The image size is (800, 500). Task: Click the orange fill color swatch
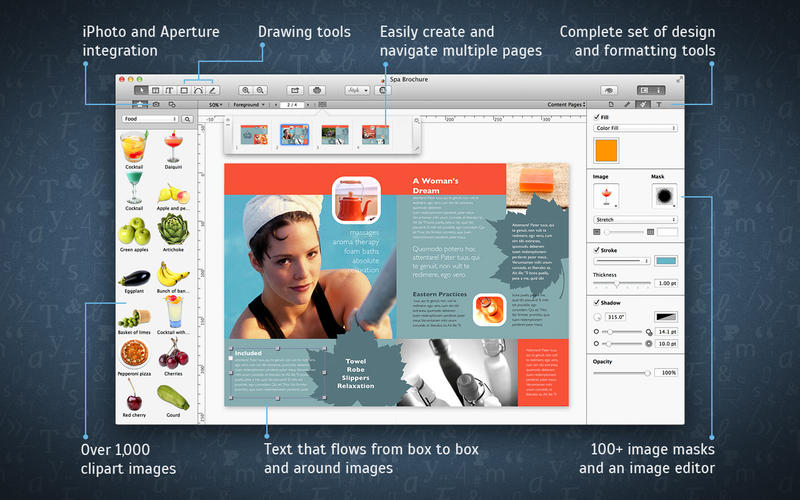pyautogui.click(x=606, y=151)
